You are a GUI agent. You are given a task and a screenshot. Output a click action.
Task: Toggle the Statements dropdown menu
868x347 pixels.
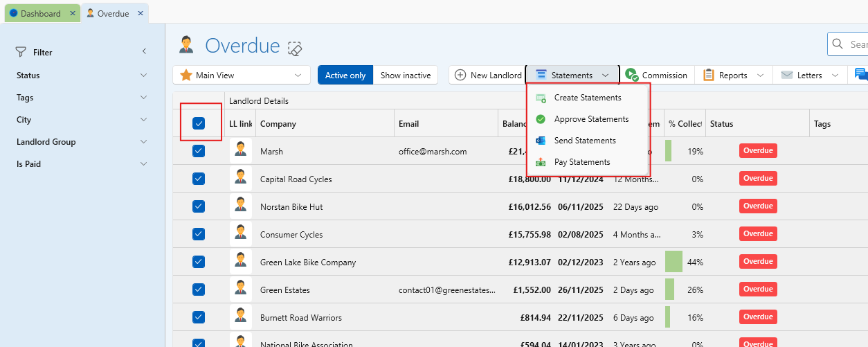(x=572, y=75)
